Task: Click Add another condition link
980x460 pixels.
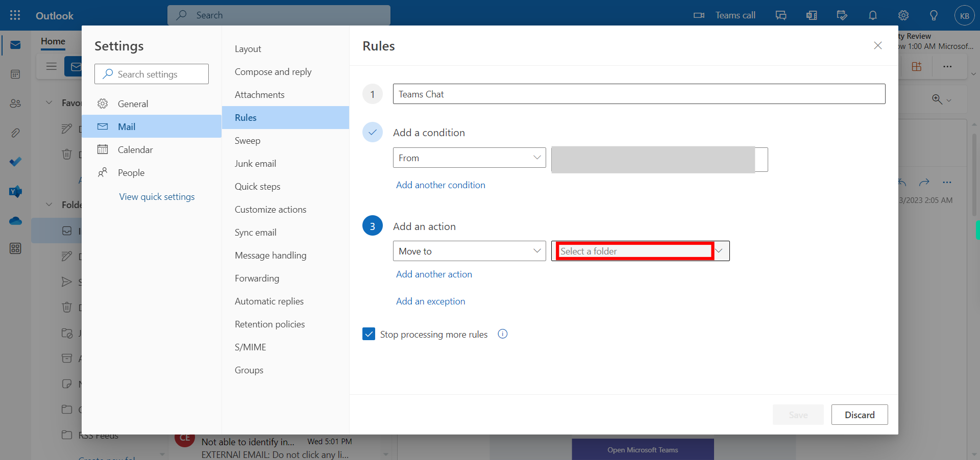Action: [440, 185]
